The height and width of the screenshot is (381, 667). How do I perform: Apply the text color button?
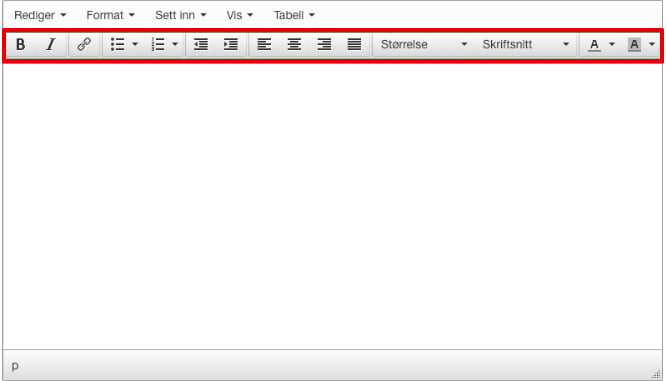click(x=594, y=44)
